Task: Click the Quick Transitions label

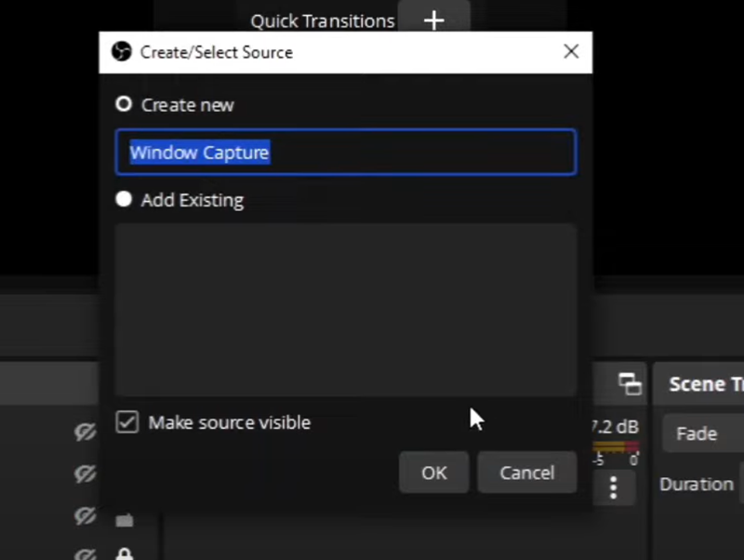Action: 322,20
